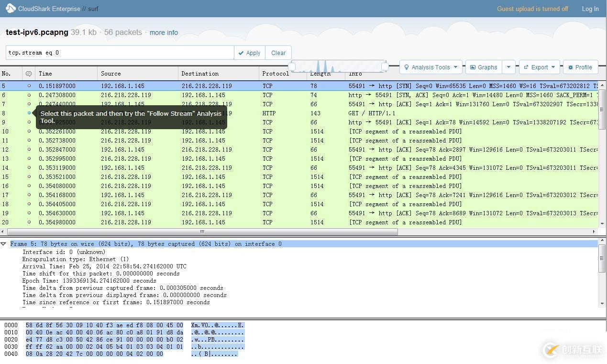Click the annotation comment column header icon
607x364 pixels.
[x=29, y=74]
